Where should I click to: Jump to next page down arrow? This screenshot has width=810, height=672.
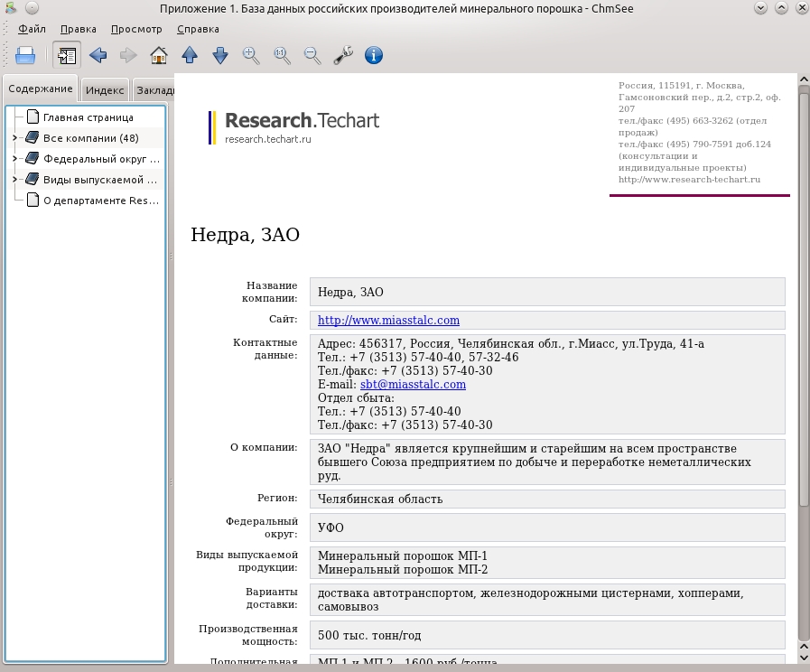click(x=220, y=55)
